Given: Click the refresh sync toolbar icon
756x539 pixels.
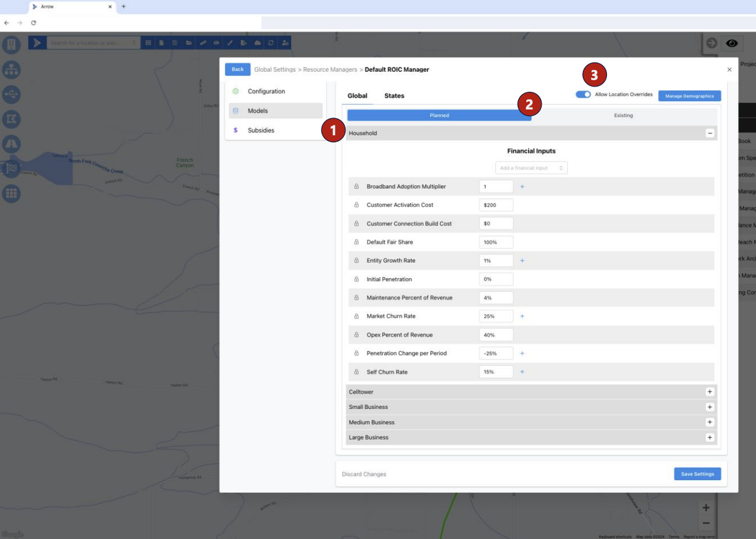Looking at the screenshot, I should click(271, 43).
